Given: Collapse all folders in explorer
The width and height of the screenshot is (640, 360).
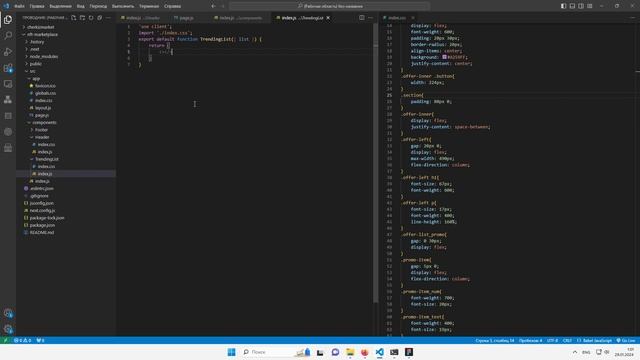Looking at the screenshot, I should (100, 18).
